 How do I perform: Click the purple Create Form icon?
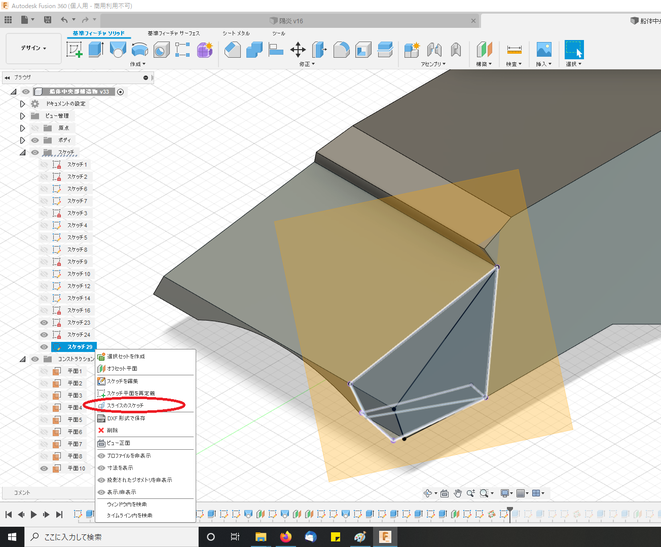point(205,50)
